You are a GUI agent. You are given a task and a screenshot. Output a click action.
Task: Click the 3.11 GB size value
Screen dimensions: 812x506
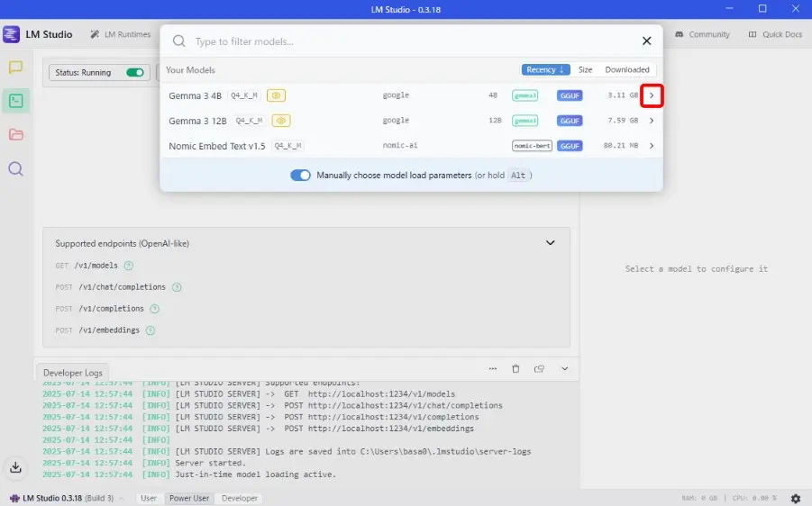(x=623, y=95)
